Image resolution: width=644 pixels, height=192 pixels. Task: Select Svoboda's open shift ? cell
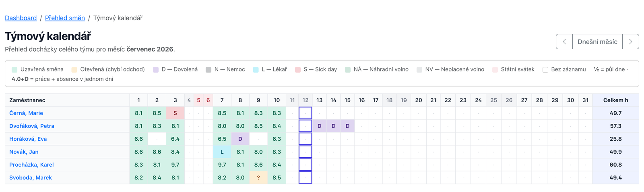(258, 177)
